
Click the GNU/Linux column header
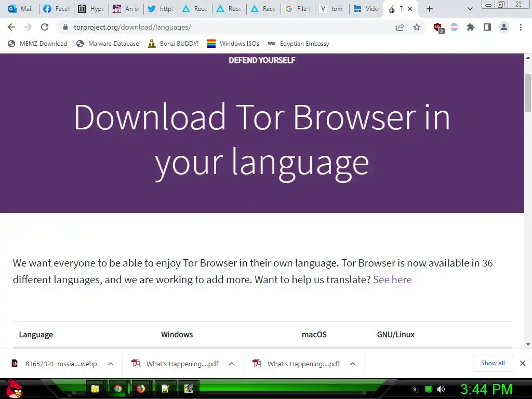[395, 335]
